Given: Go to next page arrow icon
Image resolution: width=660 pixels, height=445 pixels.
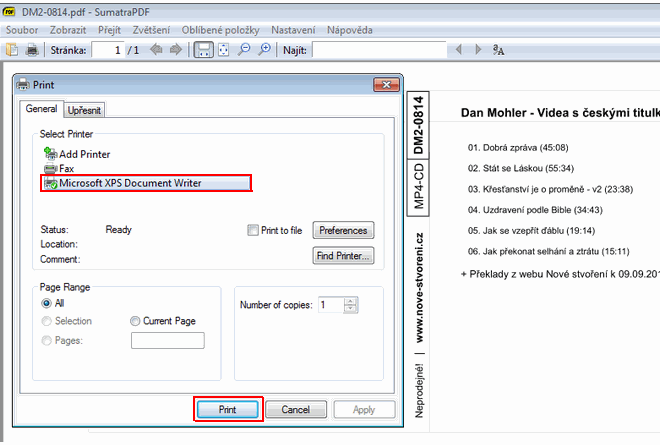Looking at the screenshot, I should pos(176,50).
